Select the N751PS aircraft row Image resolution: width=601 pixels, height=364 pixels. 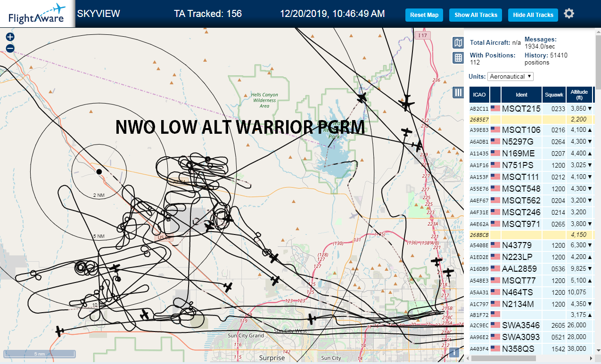coord(531,165)
